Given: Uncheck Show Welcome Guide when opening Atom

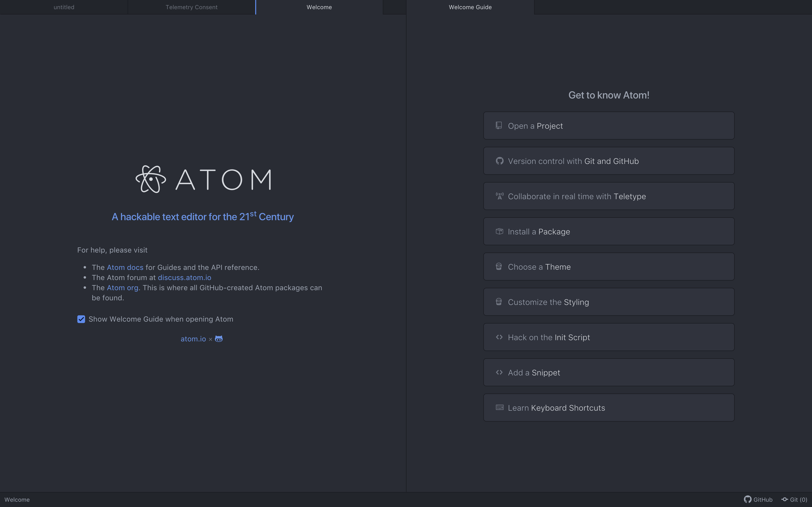Looking at the screenshot, I should [81, 319].
